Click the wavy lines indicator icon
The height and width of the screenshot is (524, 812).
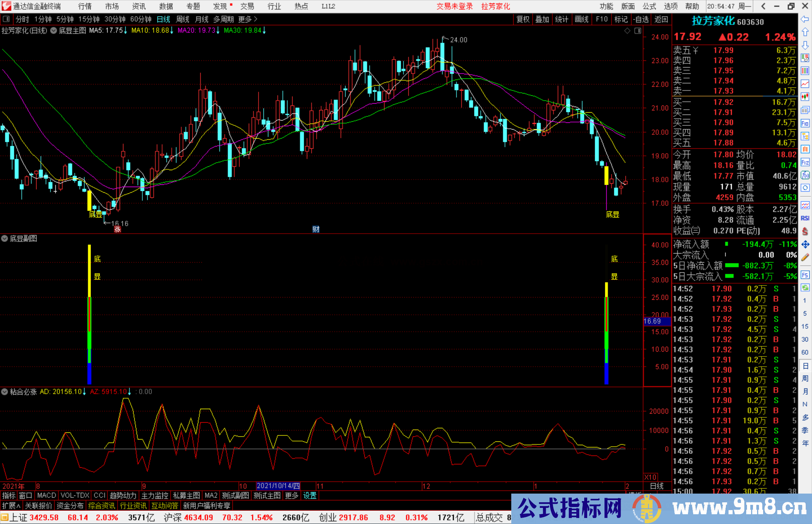(x=805, y=205)
